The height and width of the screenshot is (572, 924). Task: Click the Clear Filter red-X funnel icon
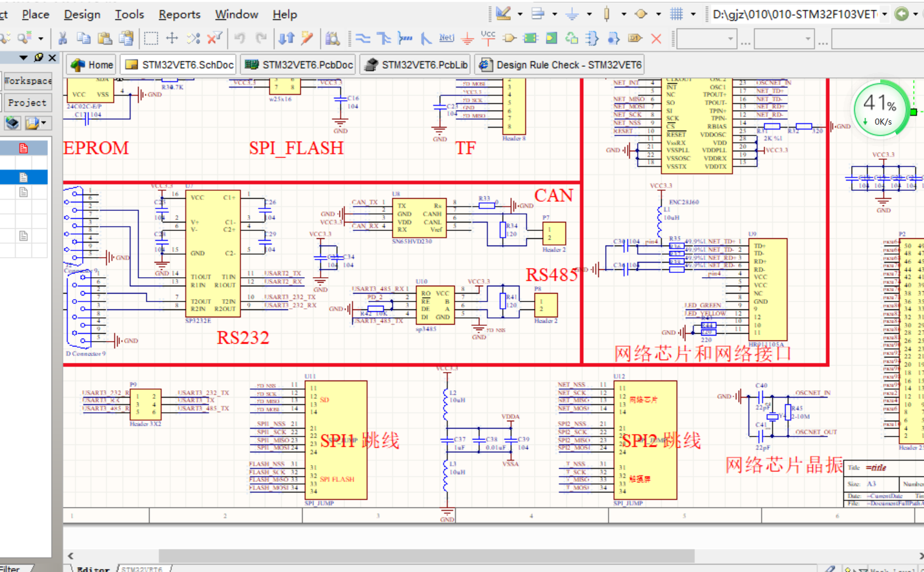[214, 39]
